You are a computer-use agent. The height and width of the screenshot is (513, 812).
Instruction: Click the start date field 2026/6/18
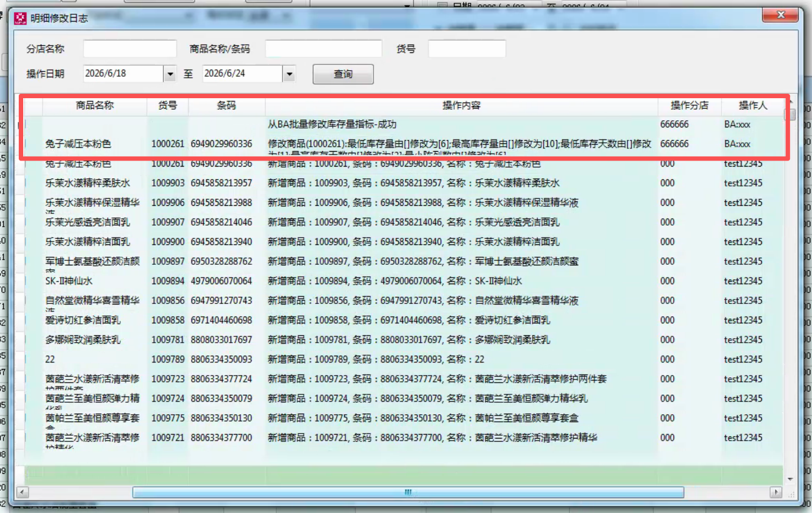click(124, 73)
